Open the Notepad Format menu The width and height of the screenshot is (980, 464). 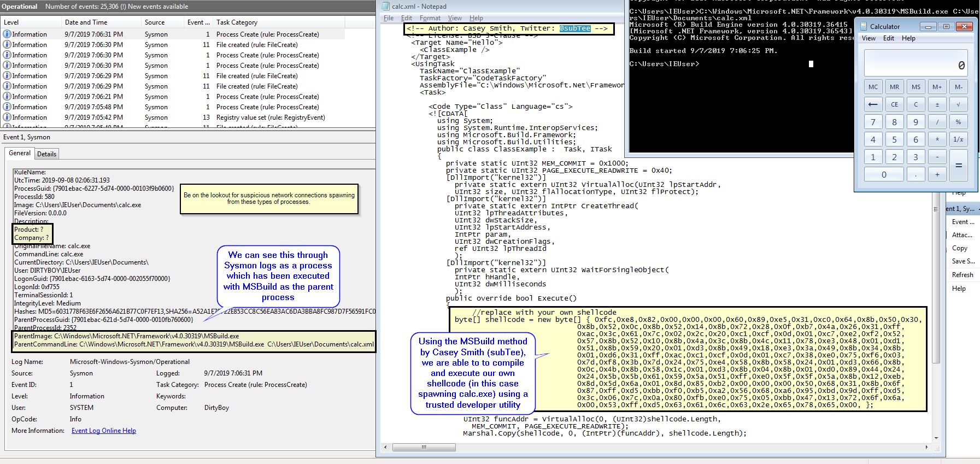coord(430,18)
